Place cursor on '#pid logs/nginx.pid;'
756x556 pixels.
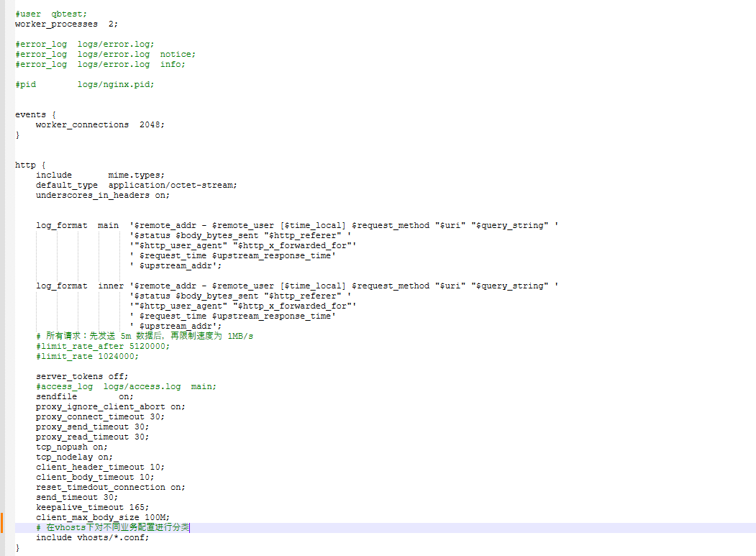coord(85,84)
